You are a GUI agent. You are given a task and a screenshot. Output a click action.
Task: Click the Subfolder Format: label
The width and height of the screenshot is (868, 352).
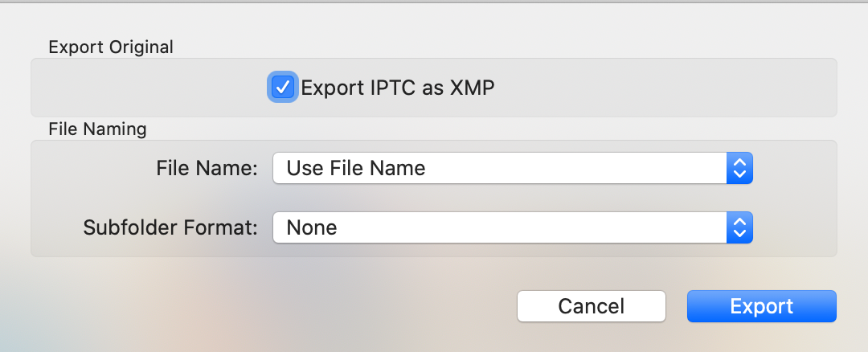(170, 227)
